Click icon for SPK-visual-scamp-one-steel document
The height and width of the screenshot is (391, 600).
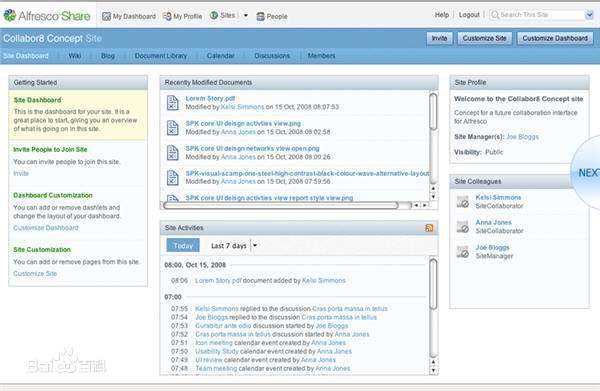coord(173,178)
